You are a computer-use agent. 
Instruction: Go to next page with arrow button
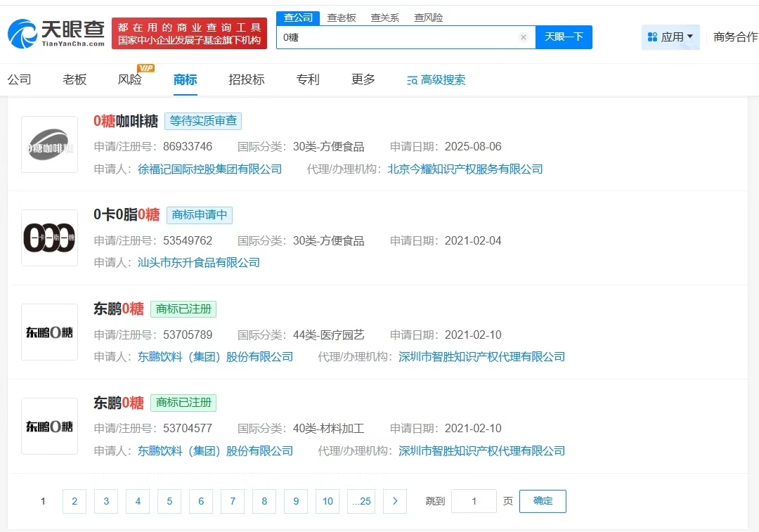click(x=395, y=501)
